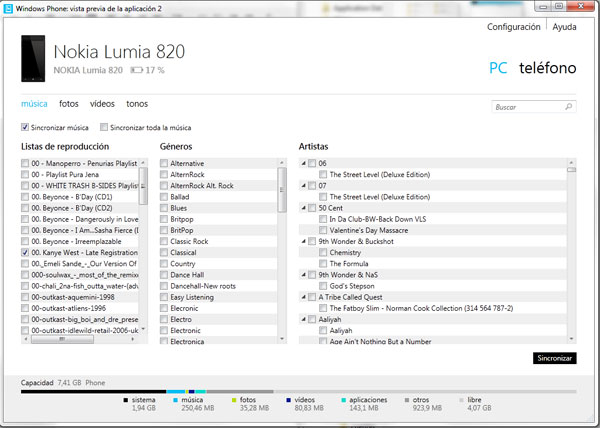The width and height of the screenshot is (600, 428).
Task: Check Valentine's Day Massacre album
Action: tap(323, 230)
